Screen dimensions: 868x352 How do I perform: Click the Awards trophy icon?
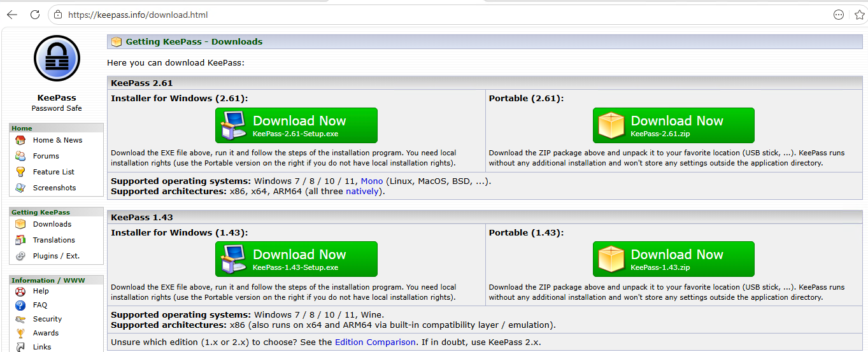(20, 333)
